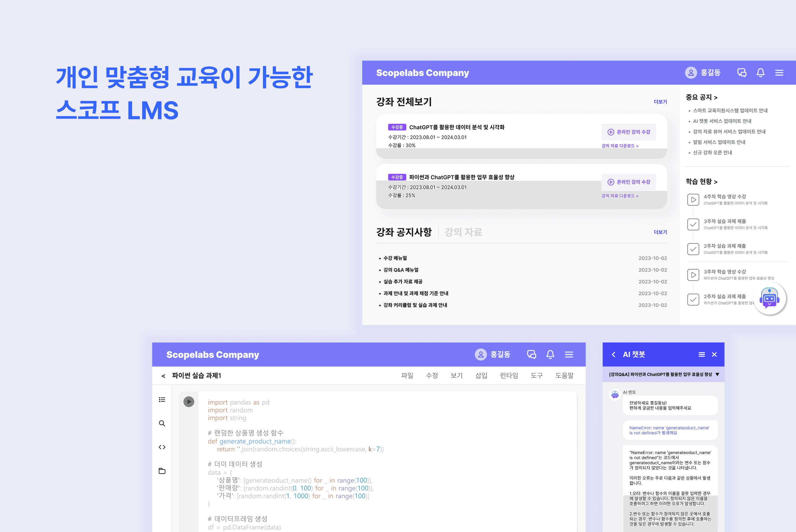Open the notification bell in the LMS header
Viewport: 796px width, 532px height.
(x=761, y=72)
